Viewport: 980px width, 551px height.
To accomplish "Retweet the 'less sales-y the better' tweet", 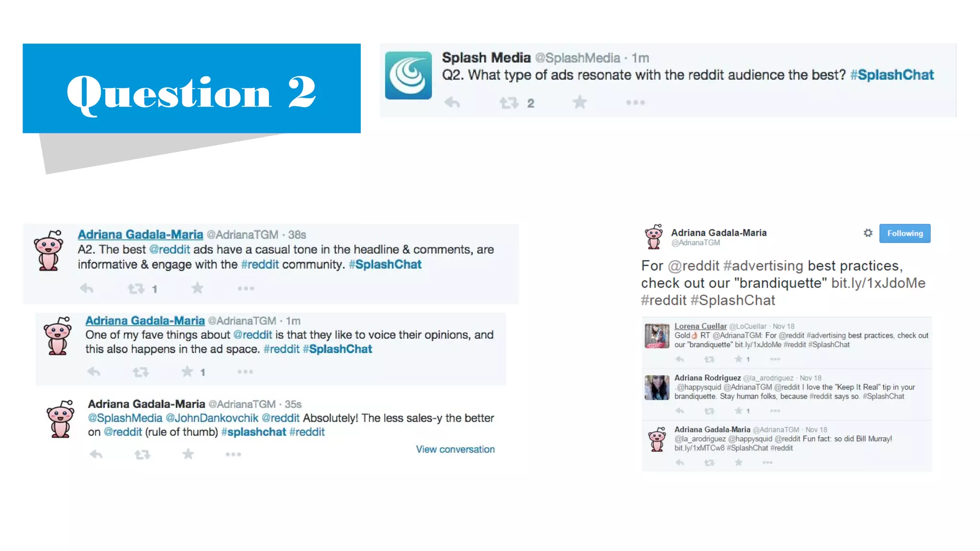I will pyautogui.click(x=142, y=454).
